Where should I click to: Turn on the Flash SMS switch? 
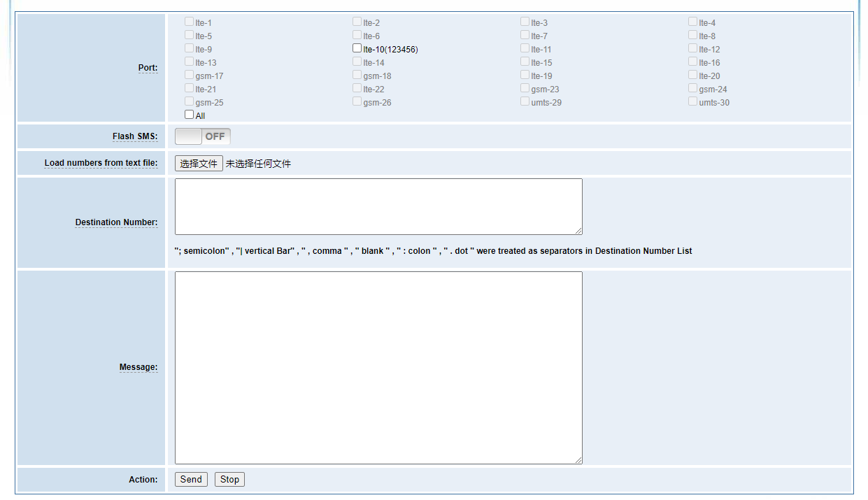[x=202, y=136]
